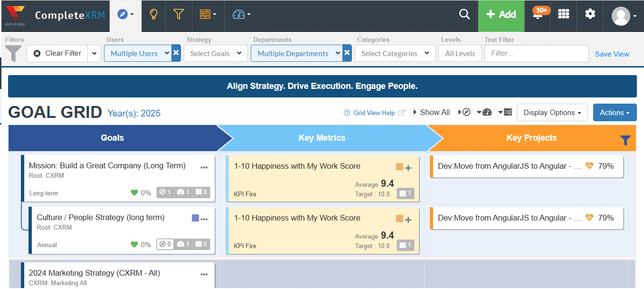Open first Dev:Move from AngularJS to Angular project
This screenshot has width=644, height=289.
click(x=509, y=166)
